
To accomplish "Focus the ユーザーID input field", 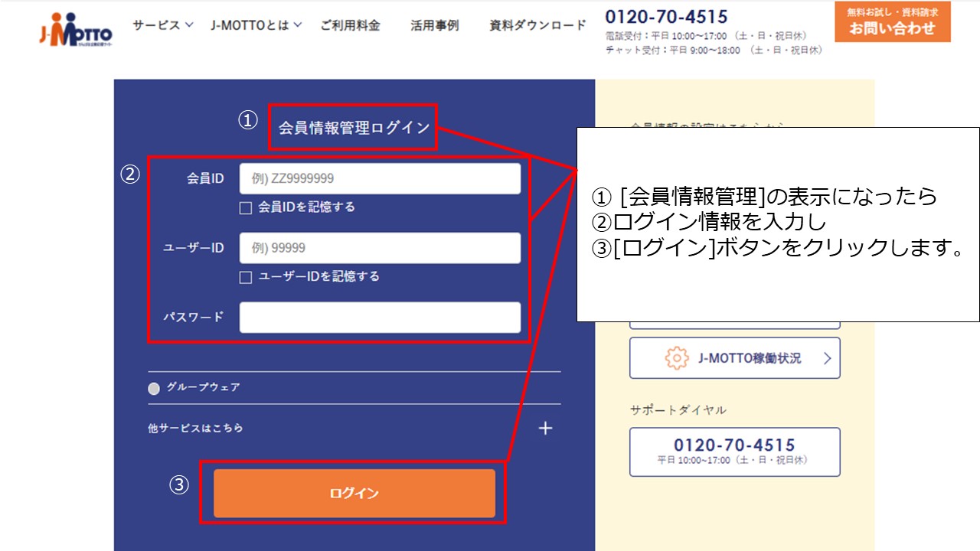I will pyautogui.click(x=380, y=248).
